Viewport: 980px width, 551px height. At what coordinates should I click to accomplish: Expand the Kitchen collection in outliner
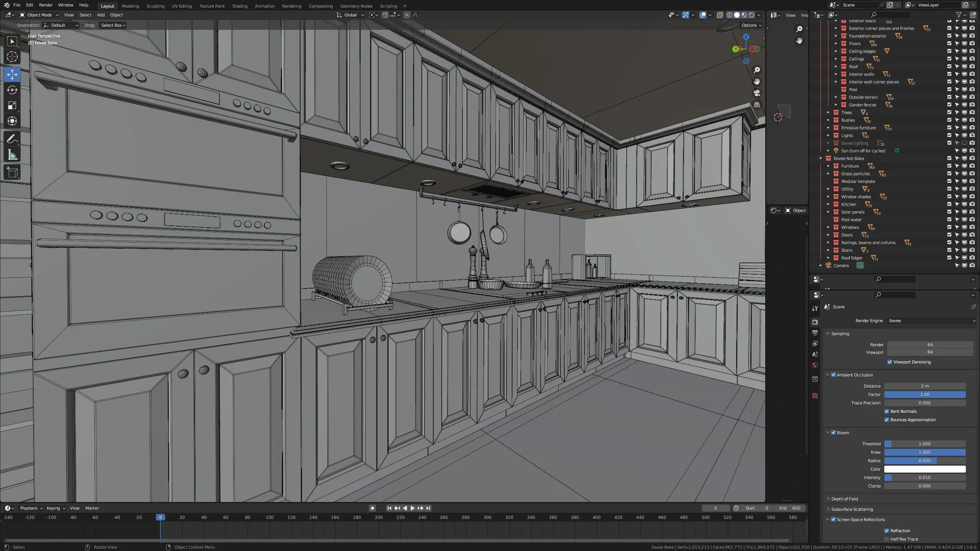pyautogui.click(x=828, y=204)
